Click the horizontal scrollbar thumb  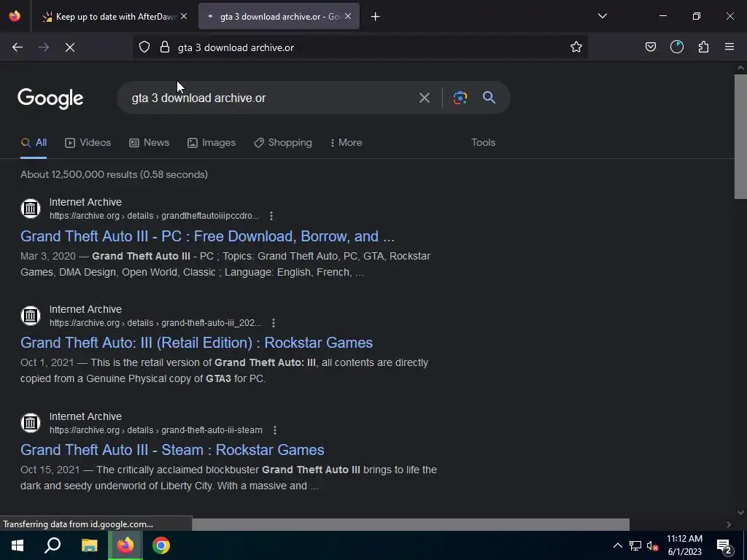coord(411,524)
